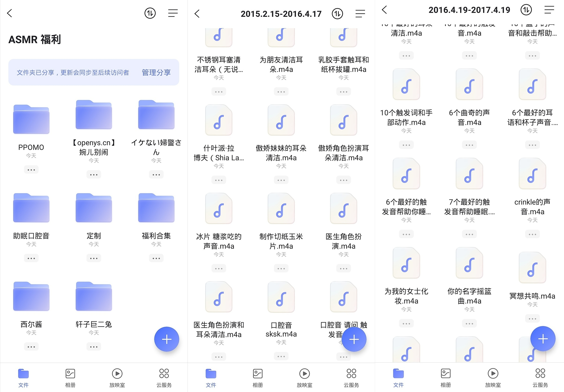Open イケない婦警さん folder
Viewport: 564px width, 392px height.
pyautogui.click(x=156, y=115)
